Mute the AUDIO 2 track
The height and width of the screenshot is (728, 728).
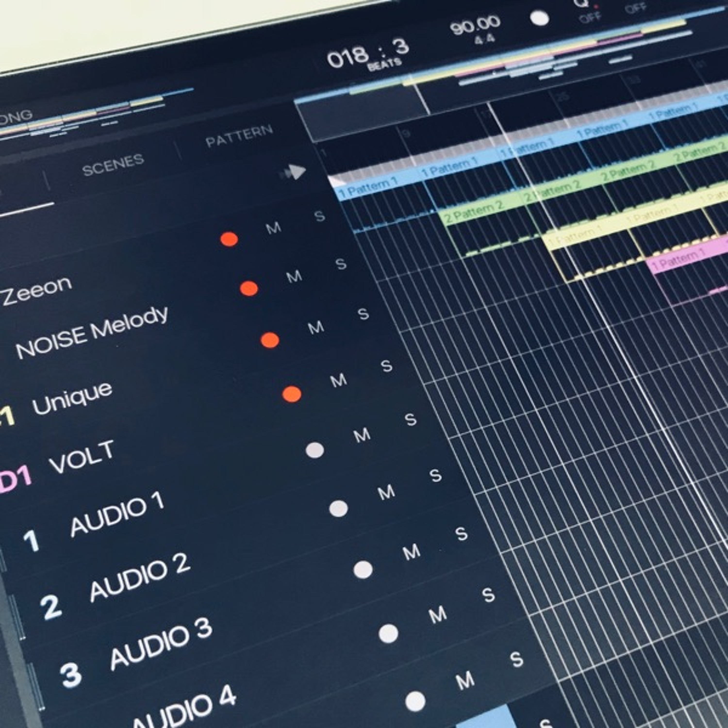(x=386, y=492)
